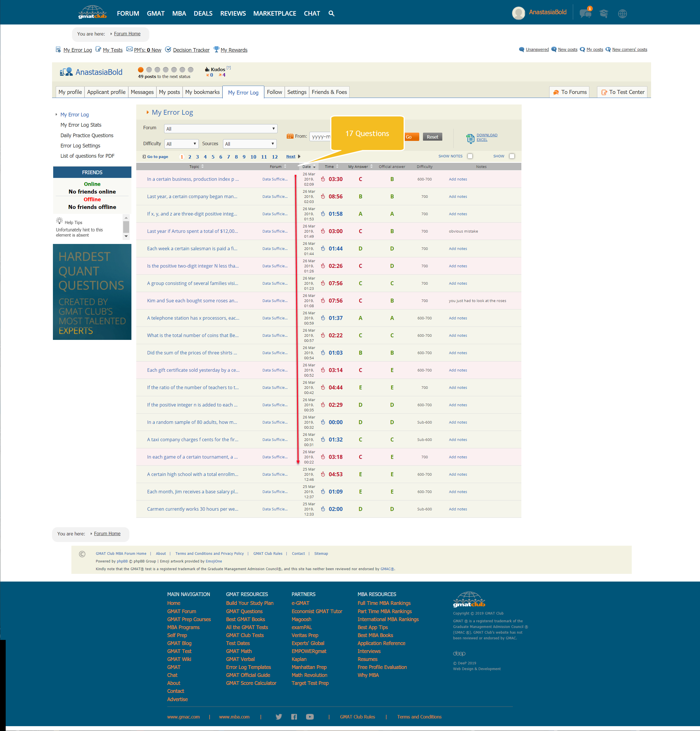Screen dimensions: 700x731
Task: Open the Difficulty filter dropdown
Action: (181, 143)
